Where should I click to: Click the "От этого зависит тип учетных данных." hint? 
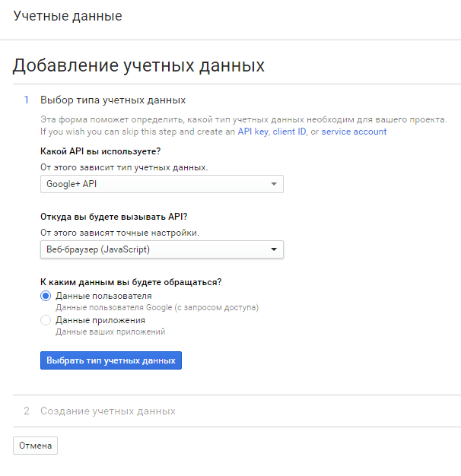[x=124, y=167]
